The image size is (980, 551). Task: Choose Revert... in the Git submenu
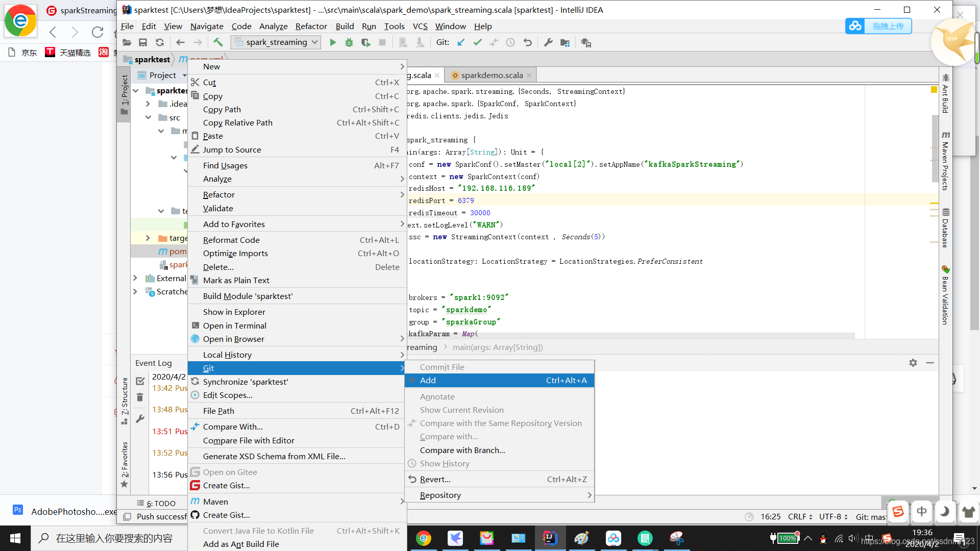[500, 480]
